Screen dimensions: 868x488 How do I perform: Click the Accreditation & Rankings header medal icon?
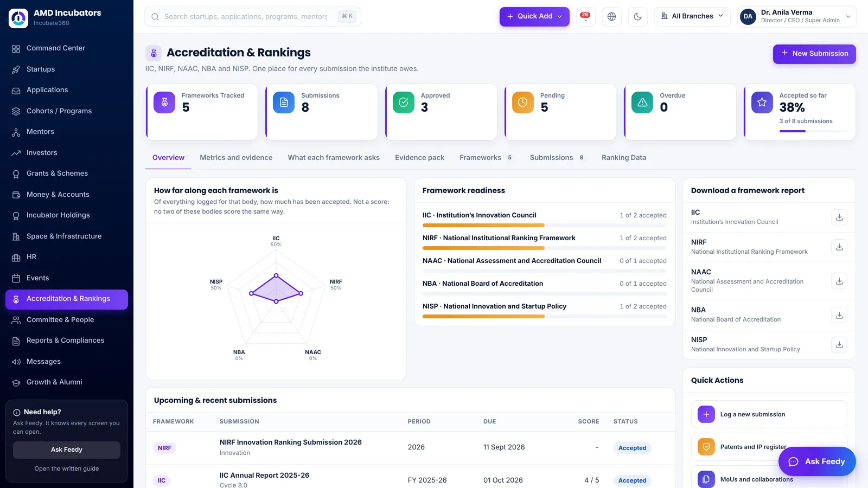point(154,53)
